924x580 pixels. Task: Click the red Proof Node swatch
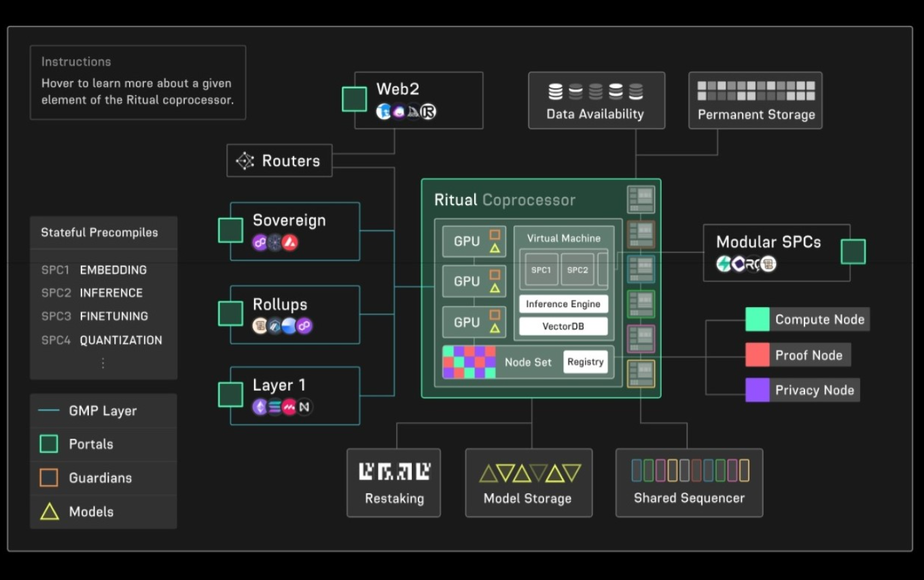click(x=758, y=355)
